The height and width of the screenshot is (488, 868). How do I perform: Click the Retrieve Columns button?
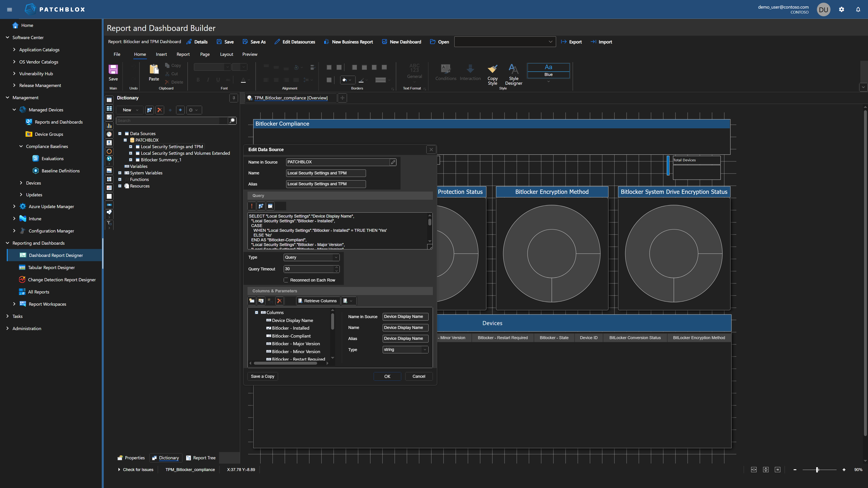pos(317,301)
